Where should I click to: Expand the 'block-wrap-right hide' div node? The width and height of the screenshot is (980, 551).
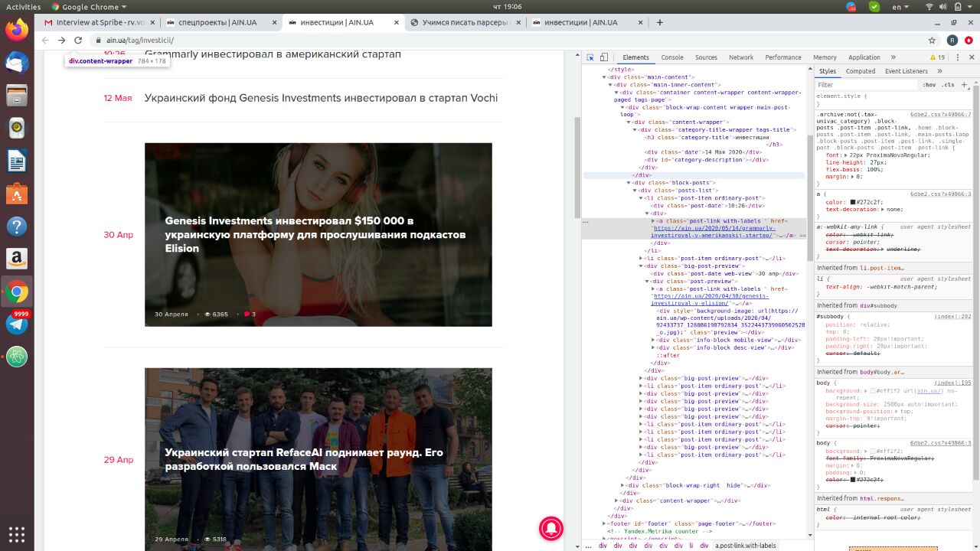coord(623,485)
